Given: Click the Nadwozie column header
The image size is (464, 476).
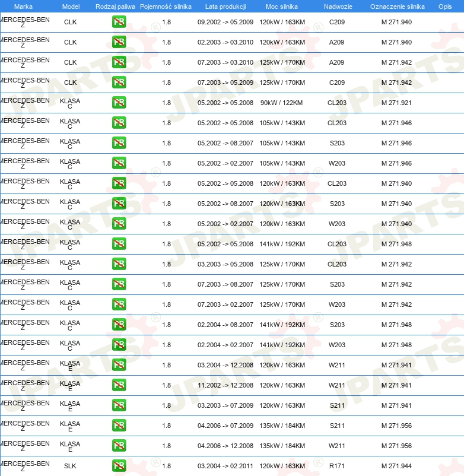Looking at the screenshot, I should (x=336, y=6).
